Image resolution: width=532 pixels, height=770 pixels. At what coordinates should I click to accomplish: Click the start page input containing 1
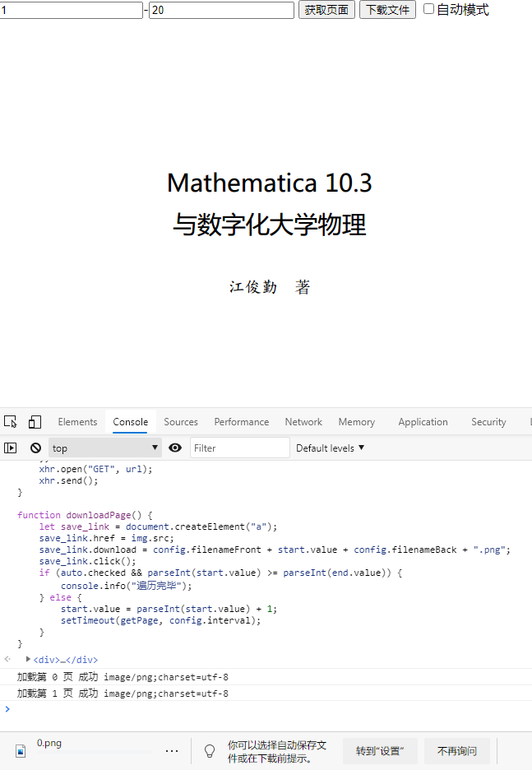pyautogui.click(x=71, y=10)
